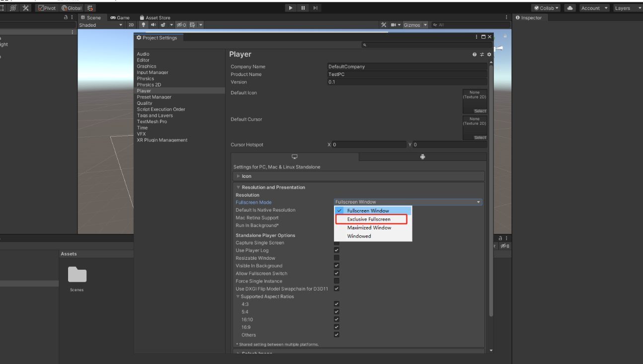Switch to the Game tab
643x364 pixels.
(x=120, y=17)
